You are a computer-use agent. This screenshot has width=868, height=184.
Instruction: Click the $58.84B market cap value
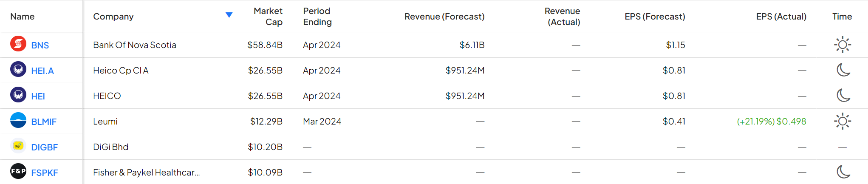click(265, 45)
